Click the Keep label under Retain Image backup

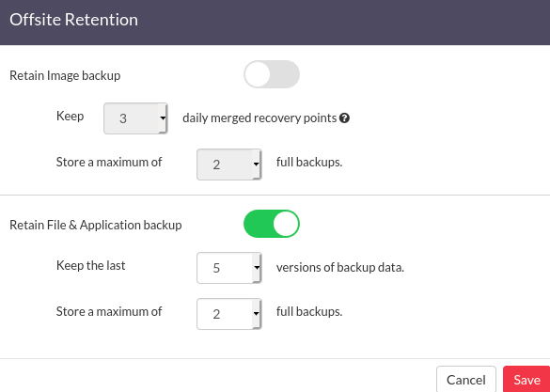click(70, 116)
